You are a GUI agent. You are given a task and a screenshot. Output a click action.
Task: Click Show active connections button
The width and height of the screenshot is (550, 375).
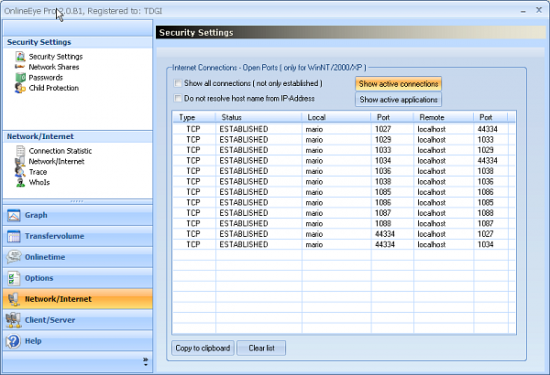398,84
